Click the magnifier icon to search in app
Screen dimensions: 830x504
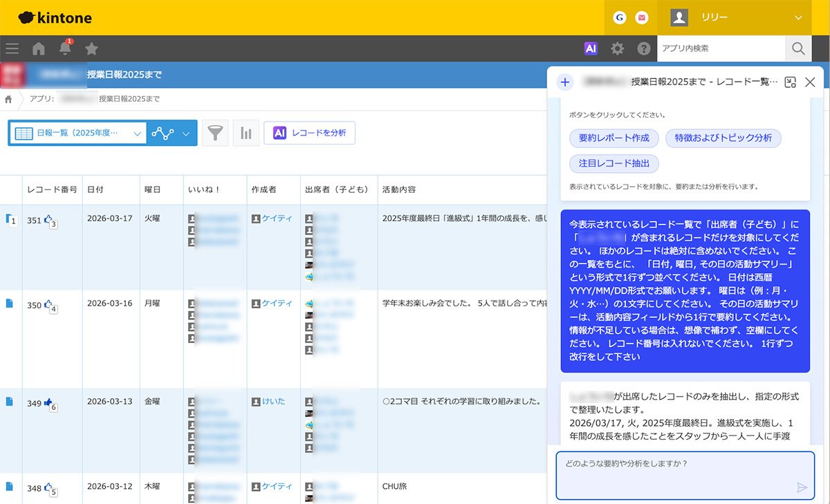[x=798, y=48]
